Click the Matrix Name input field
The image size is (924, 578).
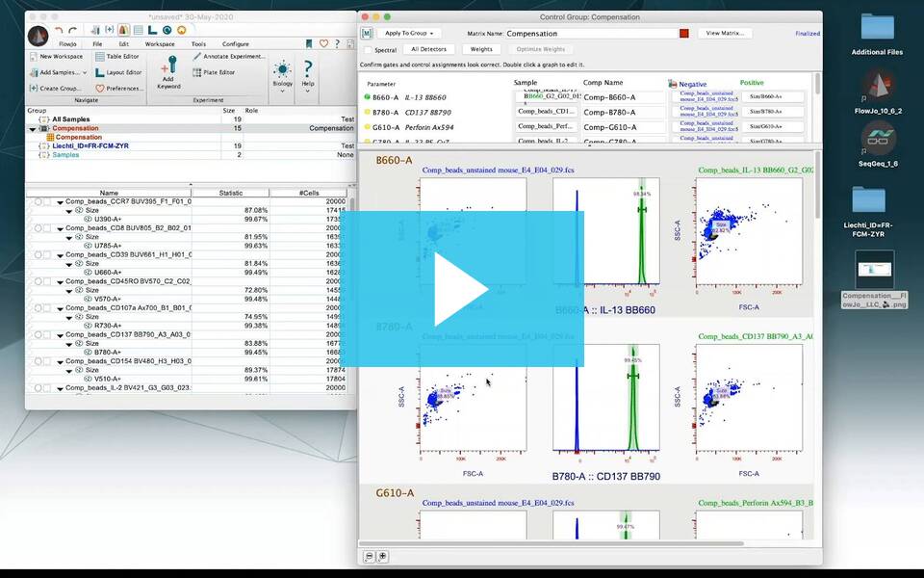tap(592, 34)
